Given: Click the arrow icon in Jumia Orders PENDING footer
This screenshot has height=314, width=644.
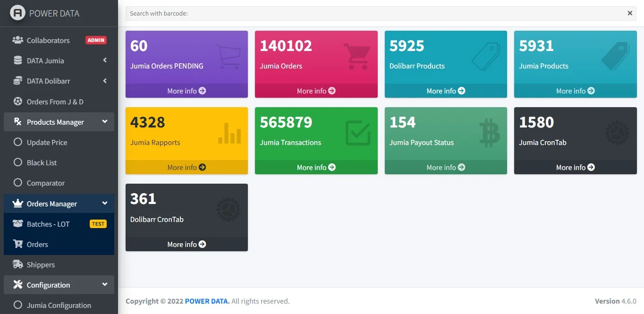Looking at the screenshot, I should tap(203, 91).
